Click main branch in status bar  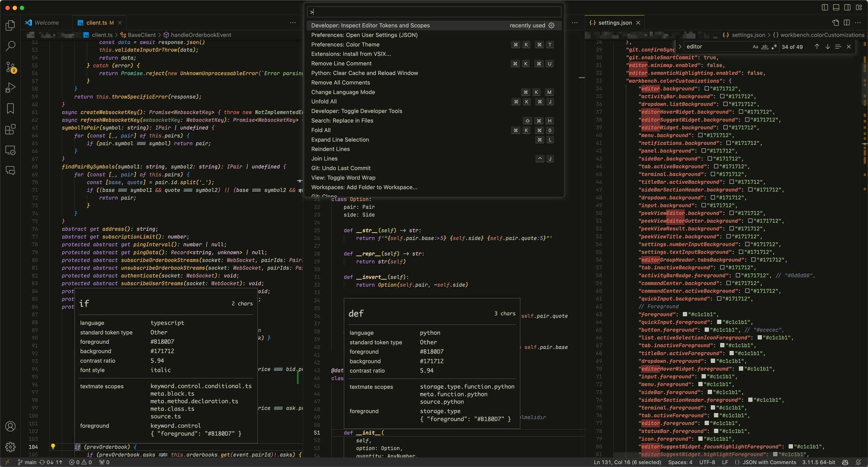click(27, 462)
